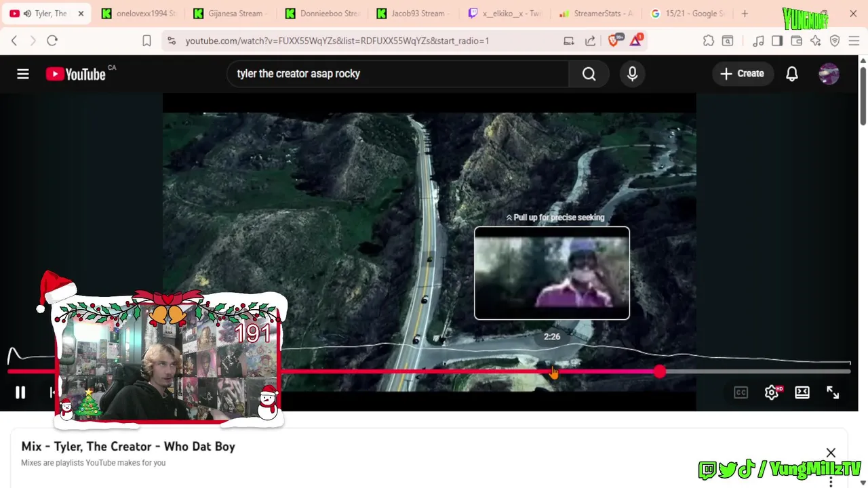Enter fullscreen on the video player

click(x=833, y=392)
